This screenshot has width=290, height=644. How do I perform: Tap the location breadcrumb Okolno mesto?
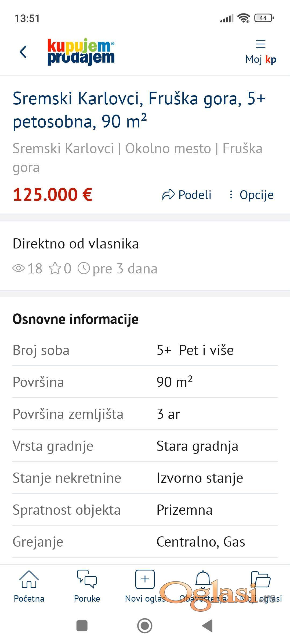[x=168, y=148]
